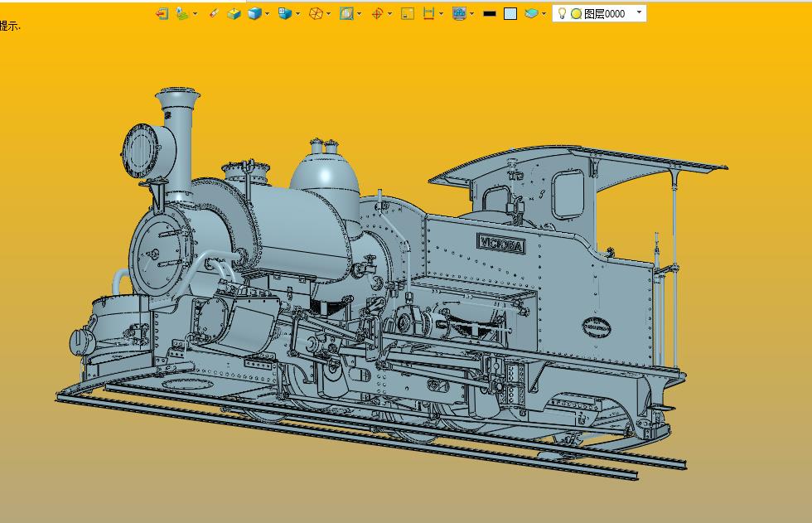Click the red crosshair target icon
The width and height of the screenshot is (812, 523).
pyautogui.click(x=377, y=13)
